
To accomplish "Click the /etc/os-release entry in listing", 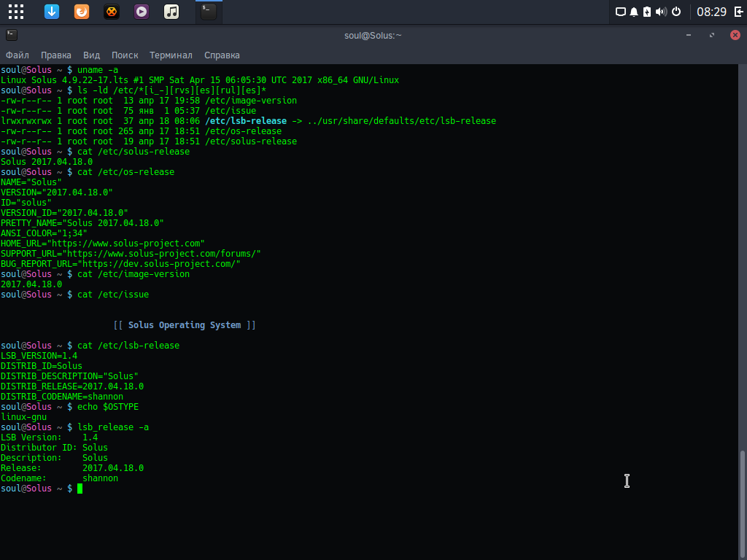I will (x=243, y=131).
